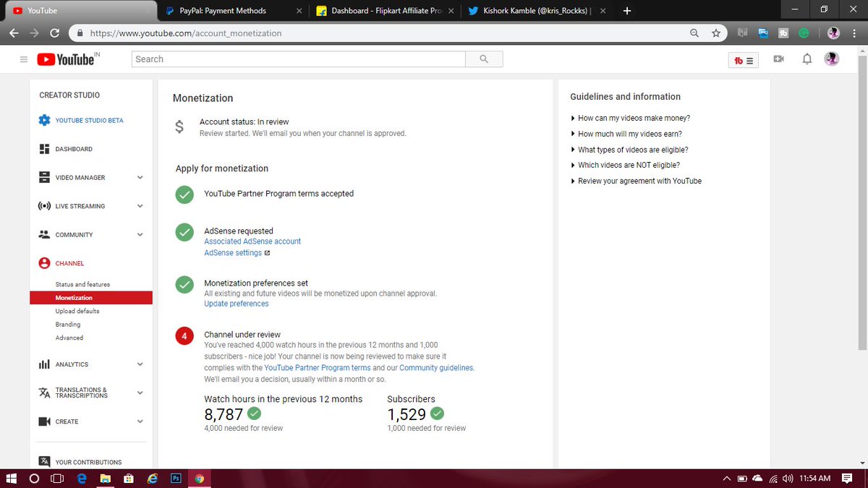Show hidden system tray icons chevron
868x488 pixels.
click(726, 479)
